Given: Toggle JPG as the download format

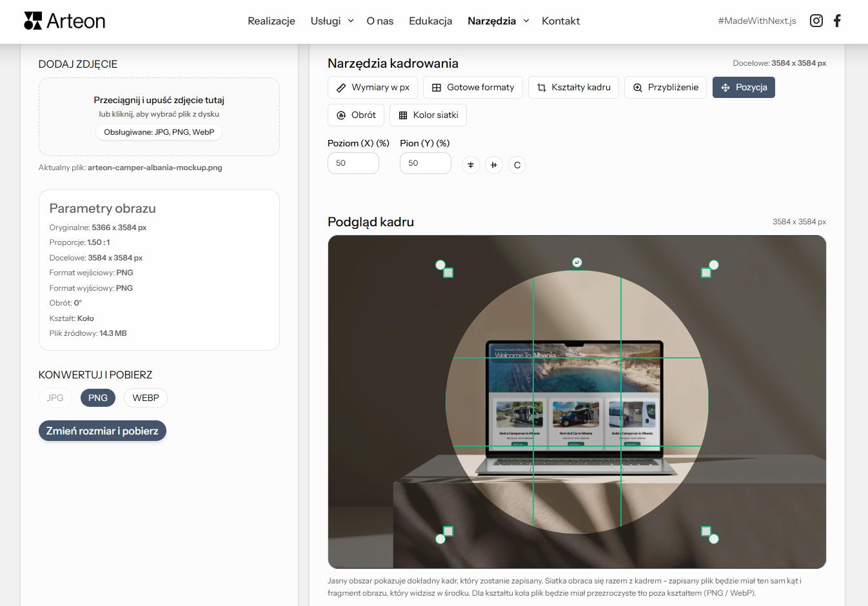Looking at the screenshot, I should [x=55, y=398].
